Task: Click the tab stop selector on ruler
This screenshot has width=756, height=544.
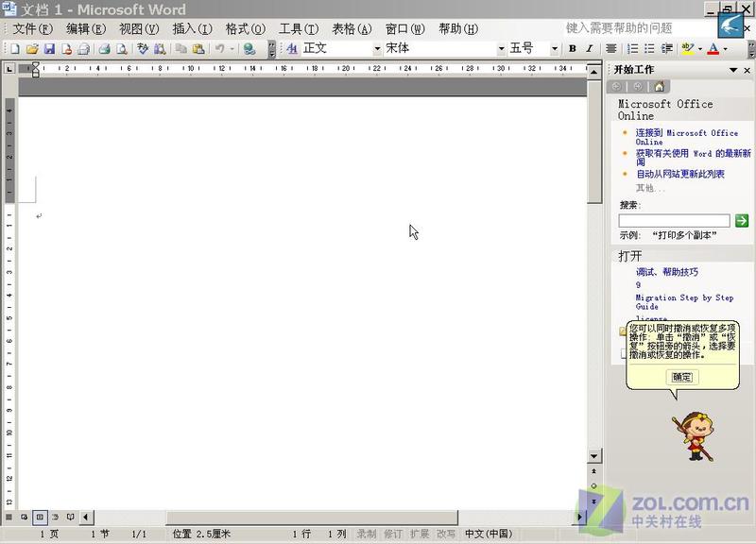Action: (x=9, y=69)
